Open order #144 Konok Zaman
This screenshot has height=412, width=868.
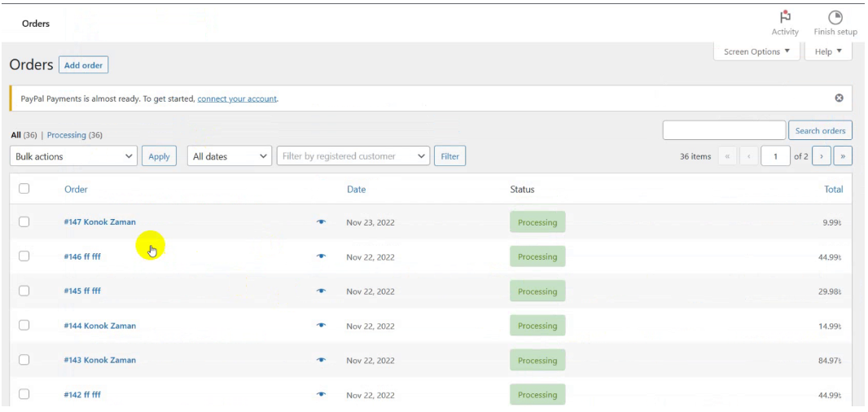(x=99, y=326)
